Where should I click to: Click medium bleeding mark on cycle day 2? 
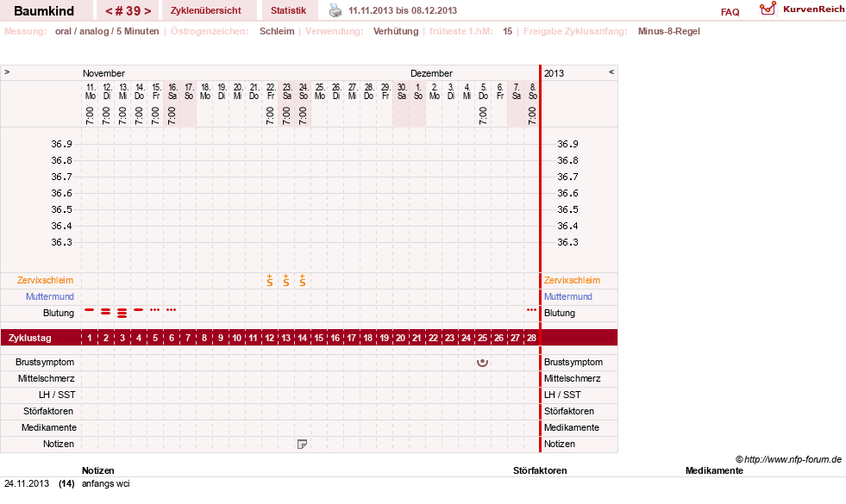point(106,312)
